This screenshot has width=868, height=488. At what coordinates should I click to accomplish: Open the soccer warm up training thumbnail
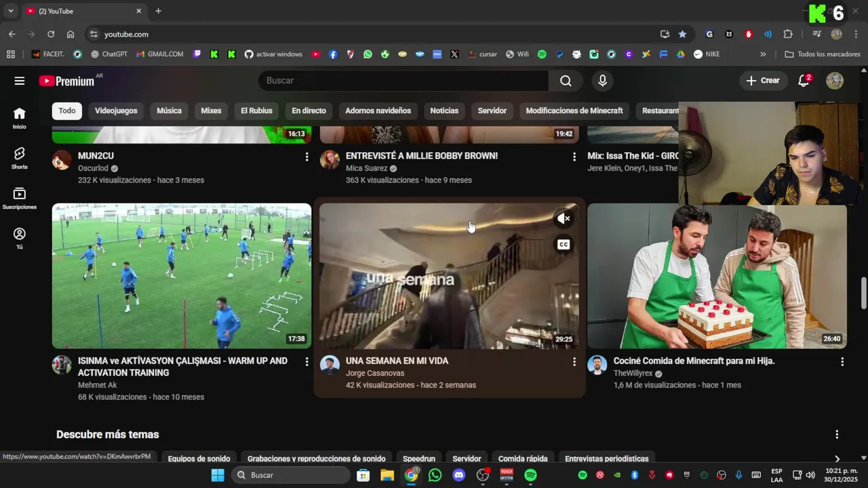[182, 276]
